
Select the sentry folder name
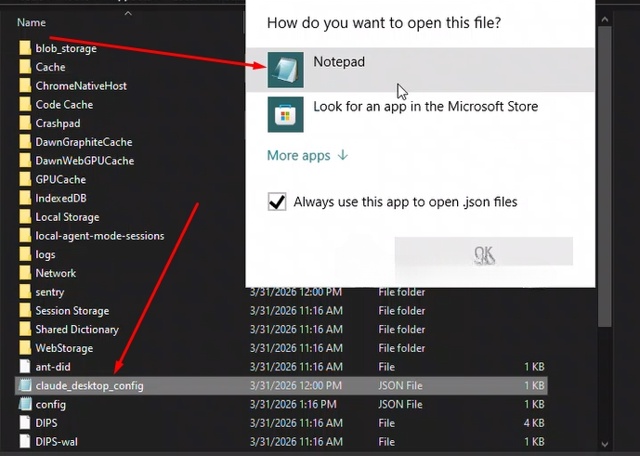click(50, 292)
